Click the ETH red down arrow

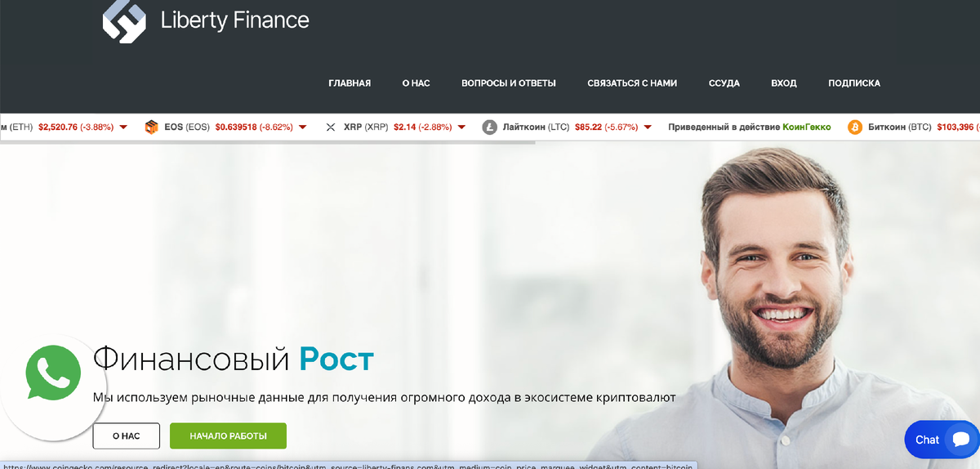pyautogui.click(x=123, y=127)
